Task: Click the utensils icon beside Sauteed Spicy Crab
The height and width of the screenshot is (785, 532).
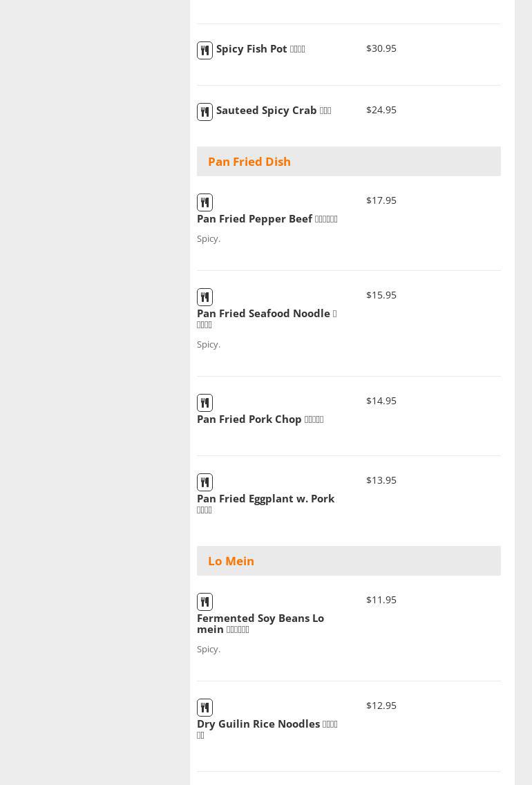Action: [205, 112]
